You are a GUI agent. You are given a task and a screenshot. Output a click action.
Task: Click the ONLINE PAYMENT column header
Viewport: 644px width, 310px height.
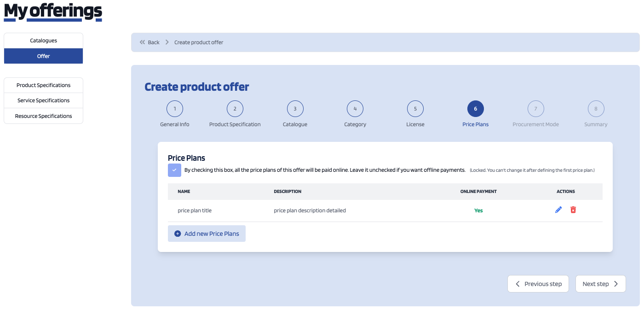[x=478, y=192]
